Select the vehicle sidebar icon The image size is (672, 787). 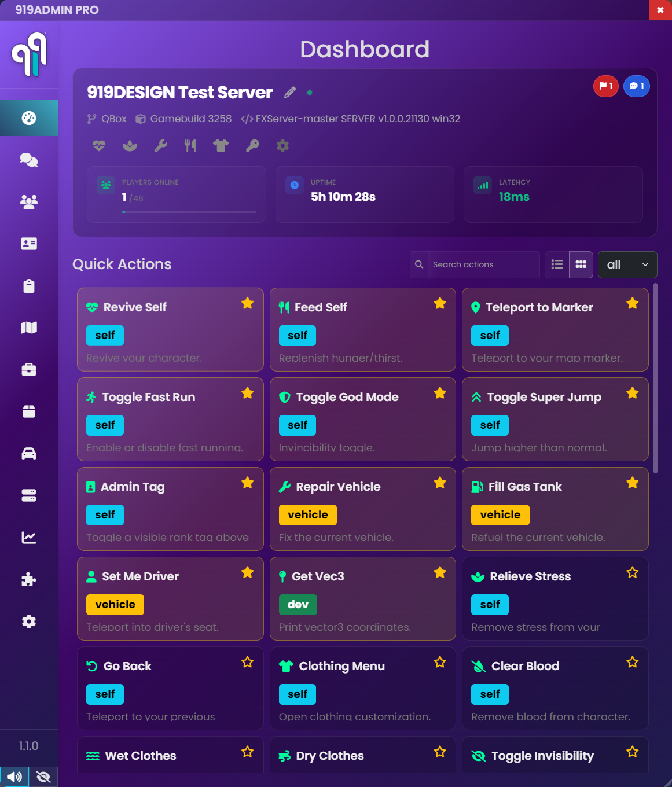29,454
